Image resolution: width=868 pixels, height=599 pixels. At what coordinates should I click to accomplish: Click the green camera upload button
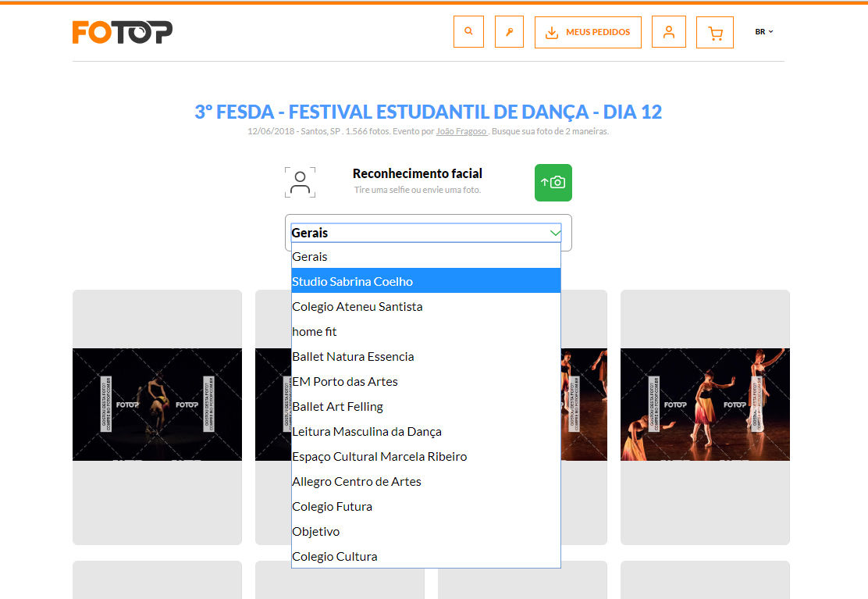pos(553,183)
